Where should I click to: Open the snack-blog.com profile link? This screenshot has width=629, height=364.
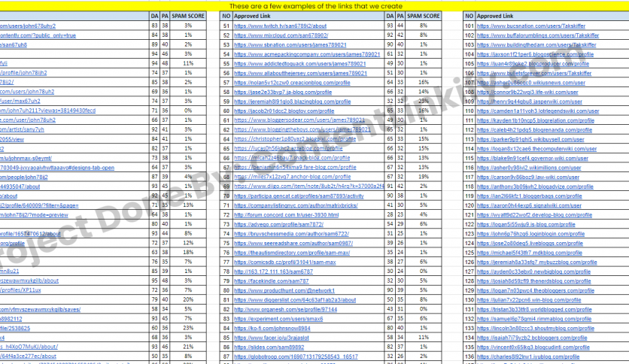point(292,158)
